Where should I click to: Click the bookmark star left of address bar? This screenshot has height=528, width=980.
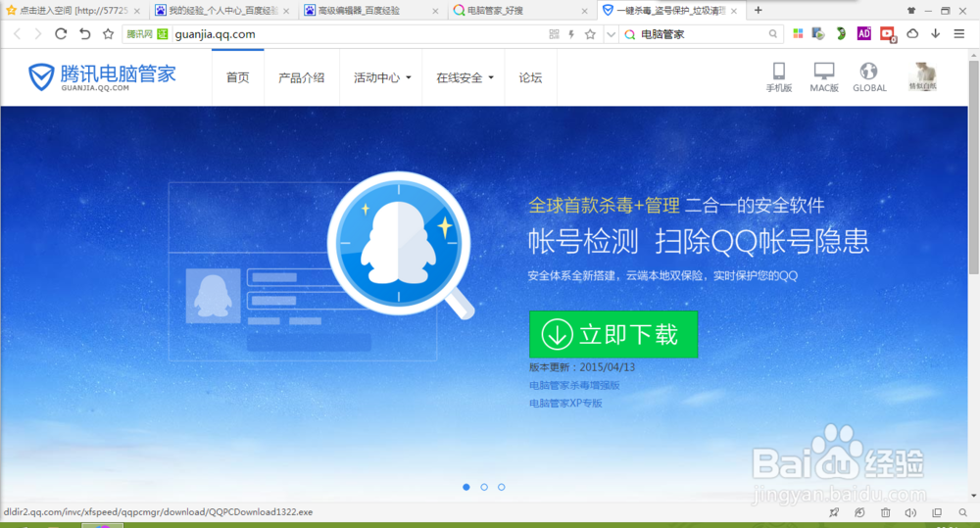click(108, 33)
